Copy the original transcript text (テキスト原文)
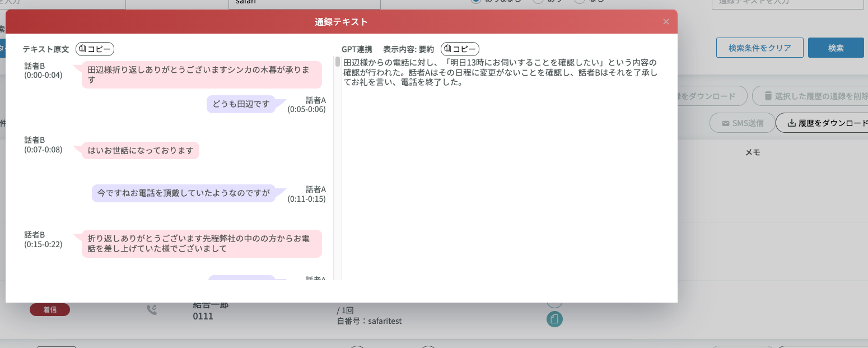Image resolution: width=868 pixels, height=348 pixels. pos(95,49)
